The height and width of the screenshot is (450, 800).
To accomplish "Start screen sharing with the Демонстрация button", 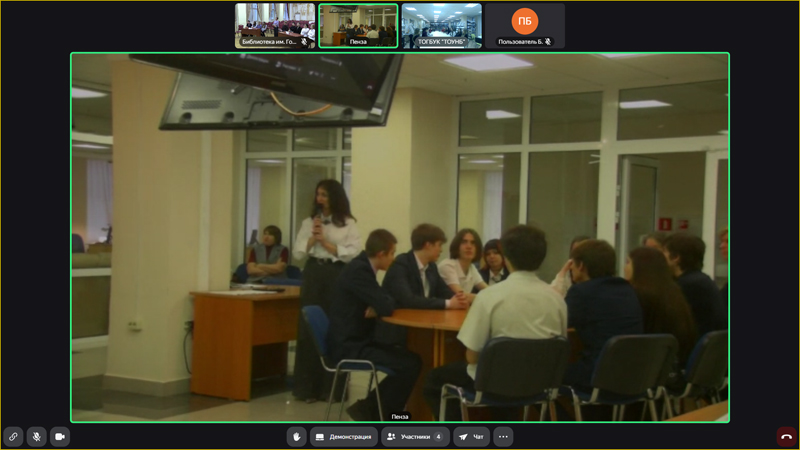I will pos(344,437).
